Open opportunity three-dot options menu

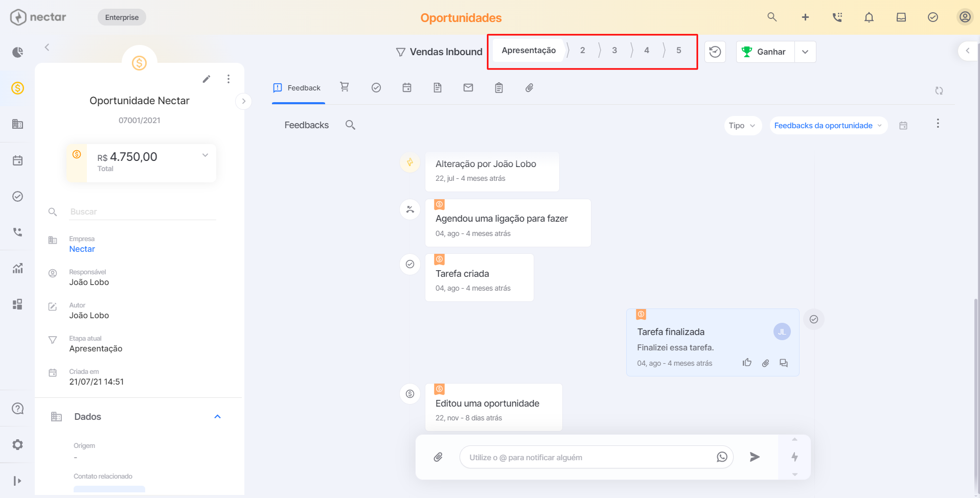(x=229, y=79)
